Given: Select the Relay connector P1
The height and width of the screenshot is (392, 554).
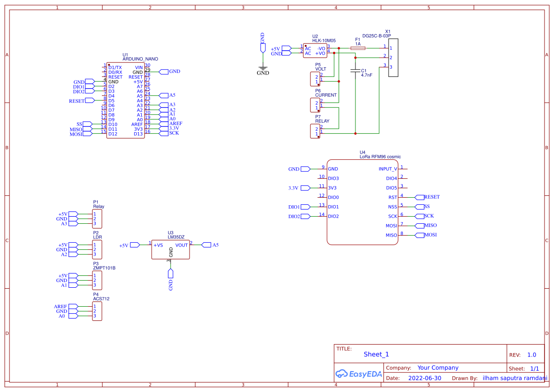Looking at the screenshot, I should [97, 219].
